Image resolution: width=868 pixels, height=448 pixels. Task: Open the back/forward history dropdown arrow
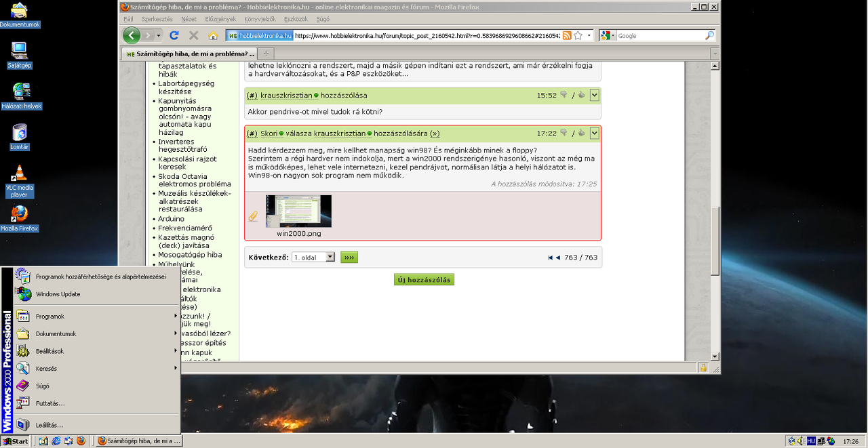[159, 35]
